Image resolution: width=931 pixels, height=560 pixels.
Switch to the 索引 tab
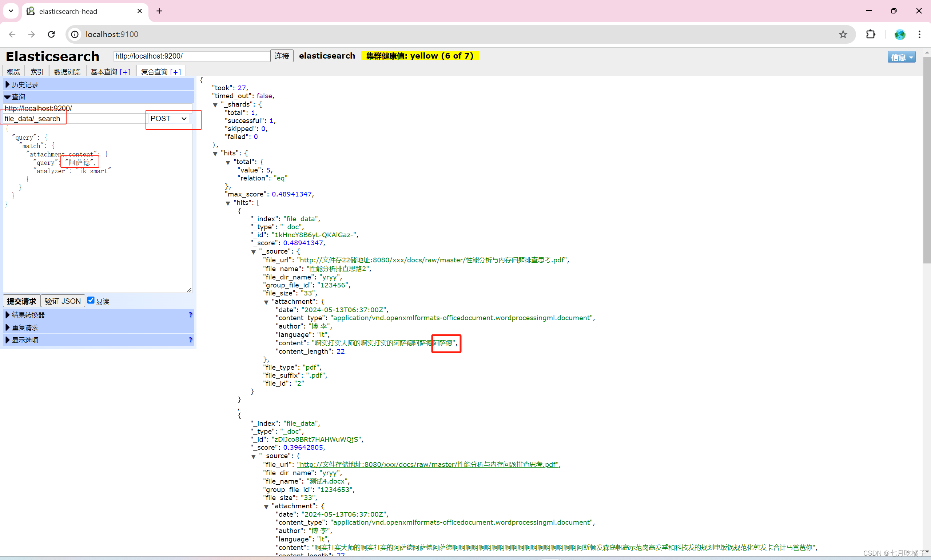point(37,72)
